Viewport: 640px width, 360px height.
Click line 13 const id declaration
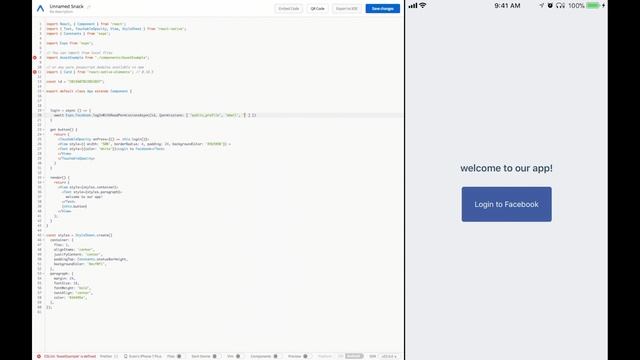tap(75, 82)
